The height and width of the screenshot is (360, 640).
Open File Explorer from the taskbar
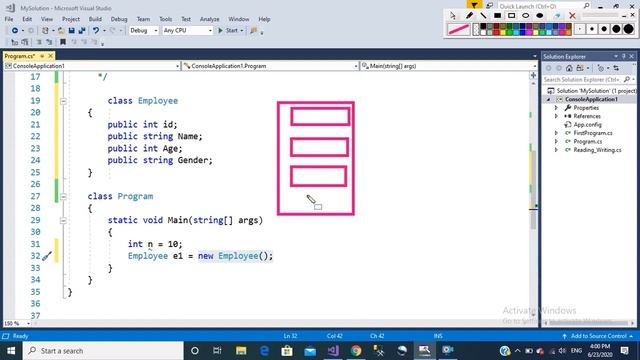241,350
